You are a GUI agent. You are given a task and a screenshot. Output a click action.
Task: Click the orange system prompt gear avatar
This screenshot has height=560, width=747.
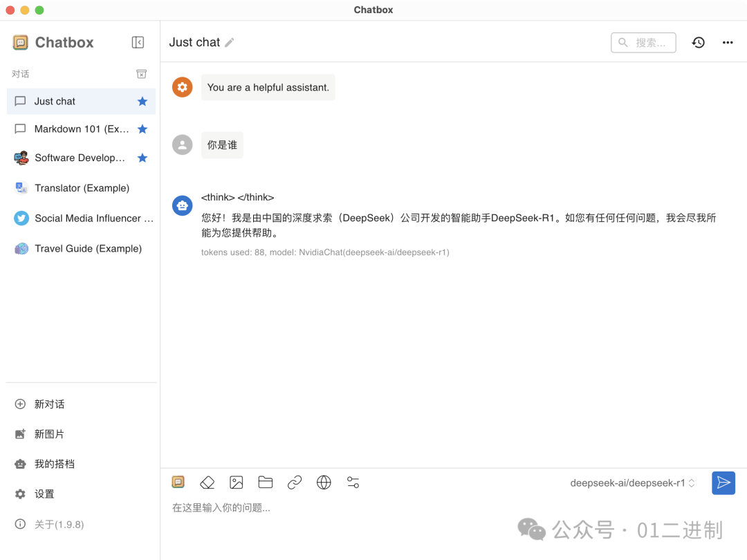(182, 87)
